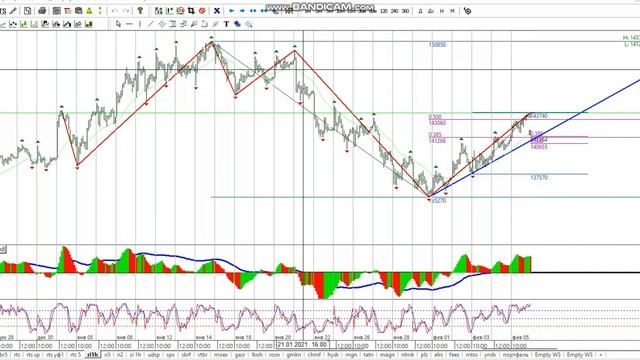Click the new document icon in toolbar

click(27, 11)
